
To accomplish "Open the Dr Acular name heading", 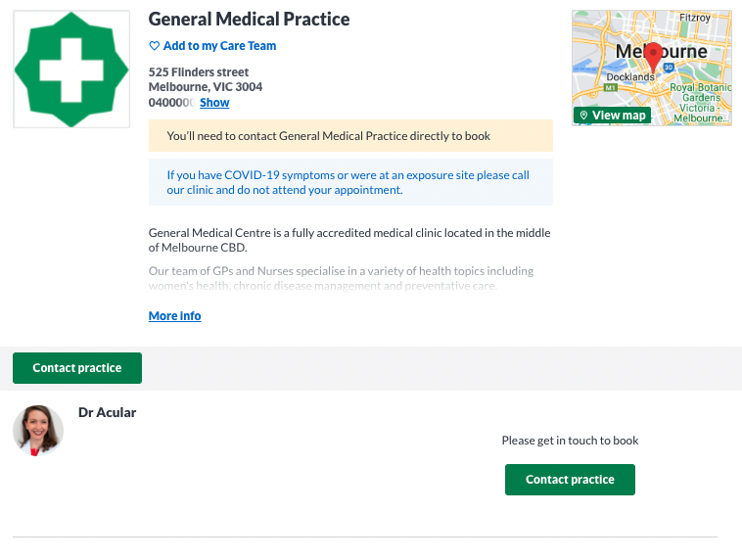I will 107,412.
